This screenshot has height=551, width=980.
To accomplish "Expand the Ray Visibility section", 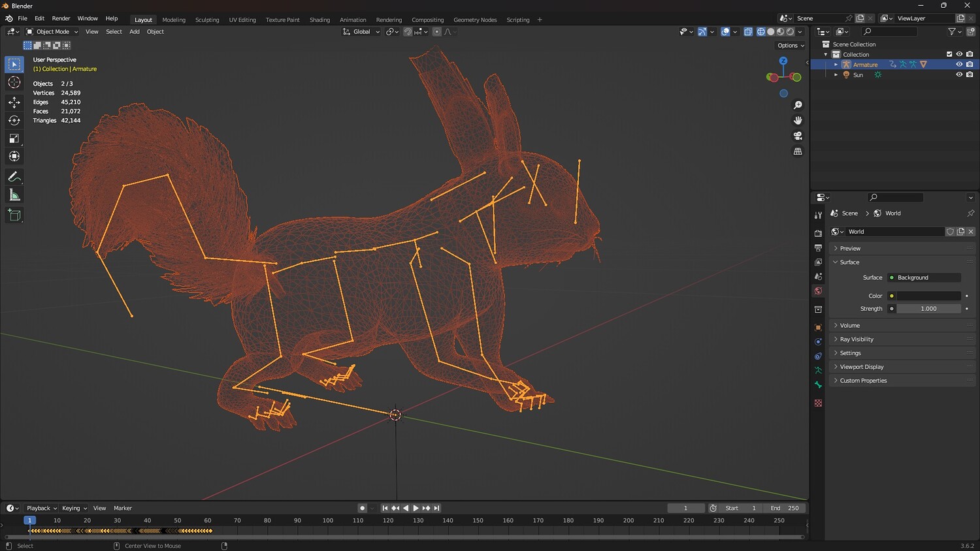I will point(856,339).
